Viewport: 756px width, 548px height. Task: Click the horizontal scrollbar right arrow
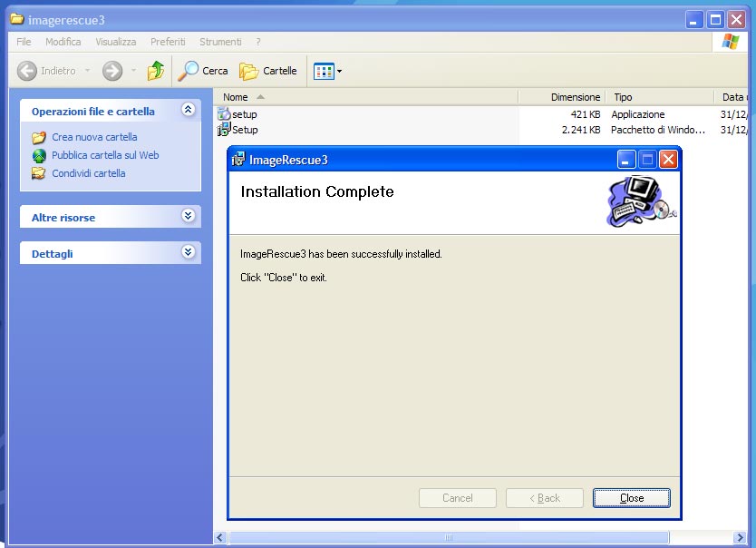pos(740,537)
